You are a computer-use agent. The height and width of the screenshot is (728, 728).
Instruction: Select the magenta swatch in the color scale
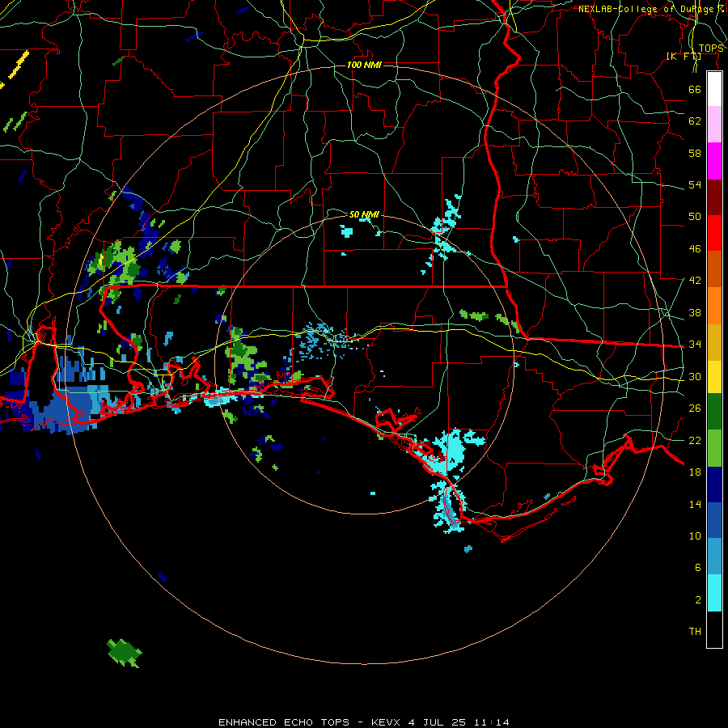click(714, 161)
